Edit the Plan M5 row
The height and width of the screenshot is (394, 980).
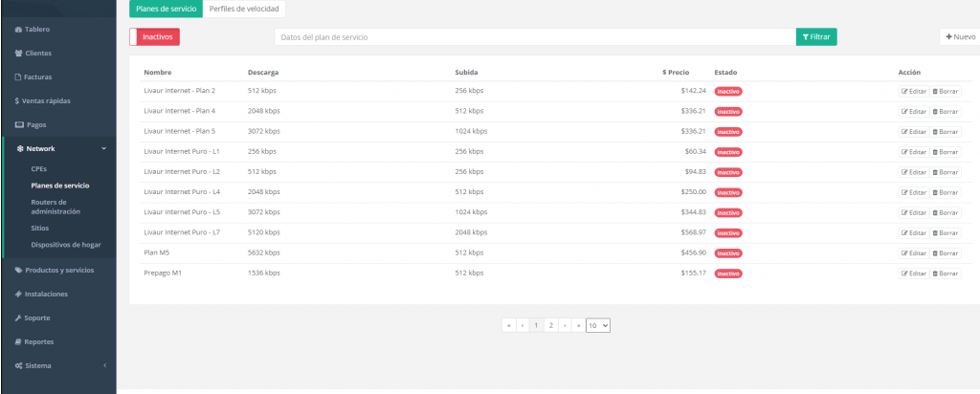pos(914,253)
